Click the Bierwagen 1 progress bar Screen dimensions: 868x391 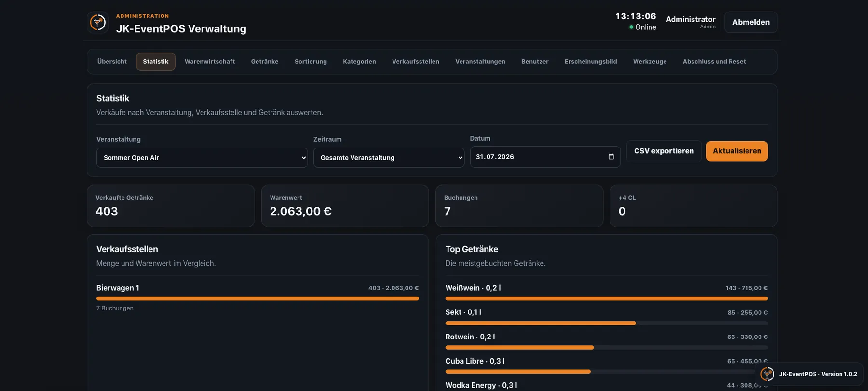(258, 299)
